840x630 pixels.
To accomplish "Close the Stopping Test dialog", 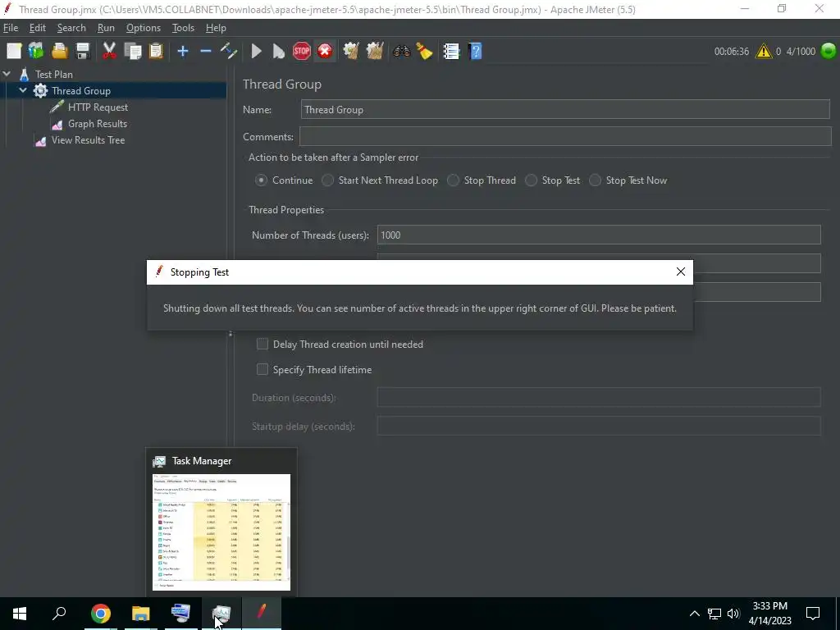I will pos(680,272).
